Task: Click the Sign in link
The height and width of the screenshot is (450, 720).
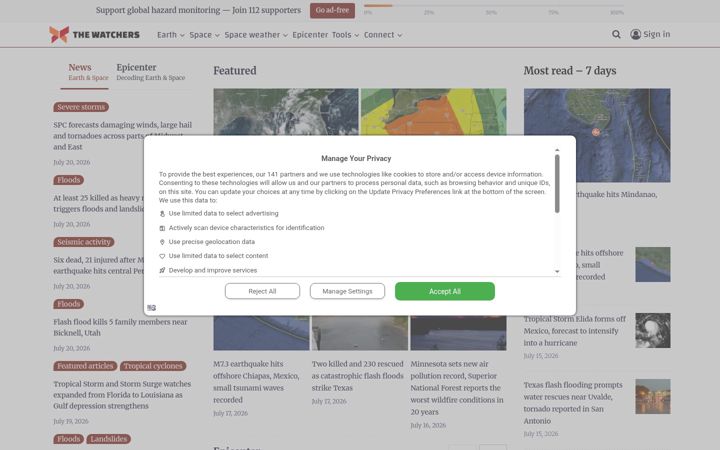Action: click(656, 34)
